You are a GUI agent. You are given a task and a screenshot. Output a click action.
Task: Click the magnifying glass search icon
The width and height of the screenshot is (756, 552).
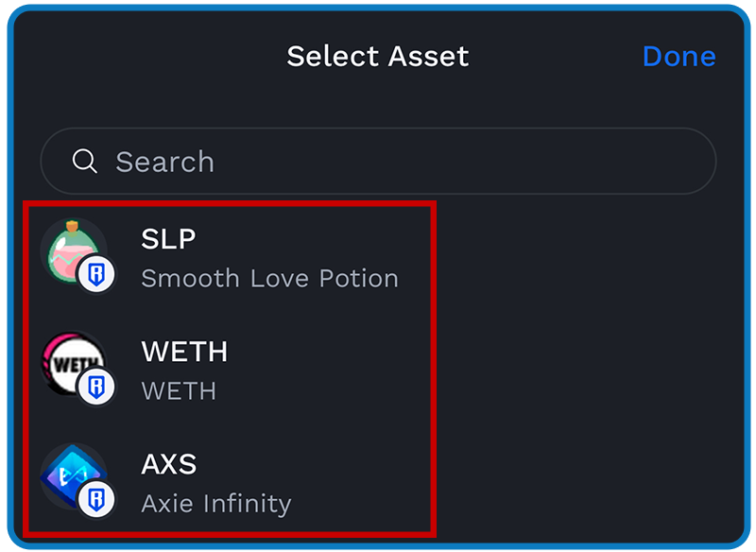pyautogui.click(x=85, y=161)
